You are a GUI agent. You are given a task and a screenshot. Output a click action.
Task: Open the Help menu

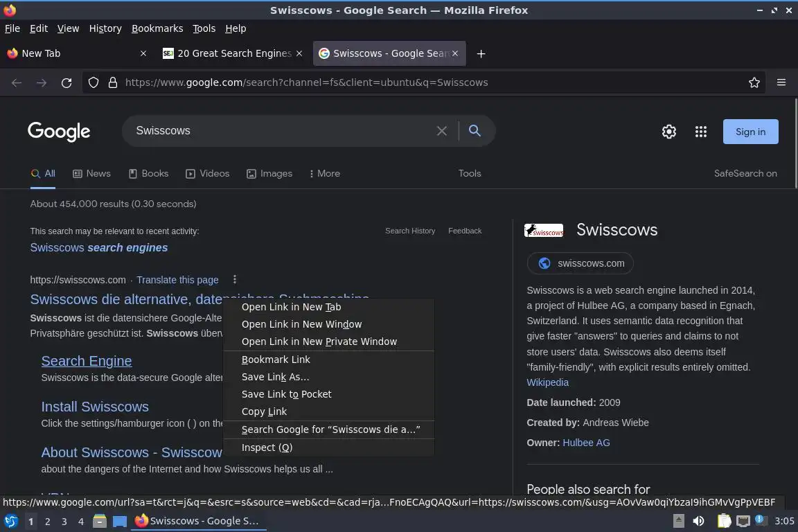tap(236, 28)
